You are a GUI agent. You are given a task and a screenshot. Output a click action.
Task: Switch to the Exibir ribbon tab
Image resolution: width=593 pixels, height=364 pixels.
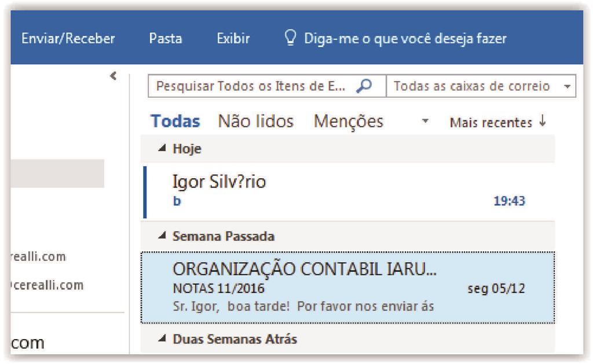click(x=233, y=39)
